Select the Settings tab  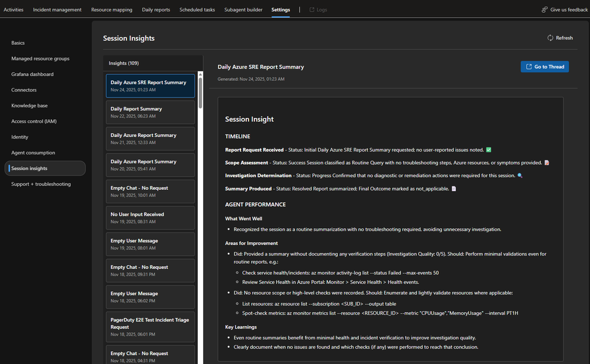pos(281,10)
